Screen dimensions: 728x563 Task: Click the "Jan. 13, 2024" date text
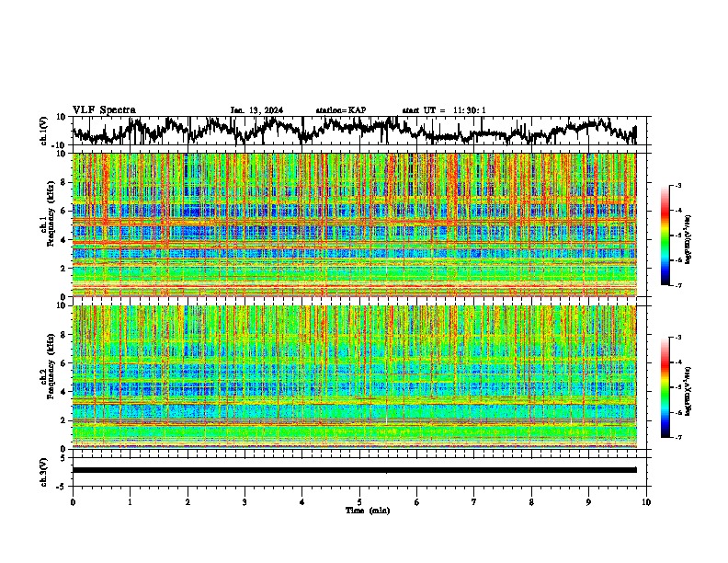256,110
